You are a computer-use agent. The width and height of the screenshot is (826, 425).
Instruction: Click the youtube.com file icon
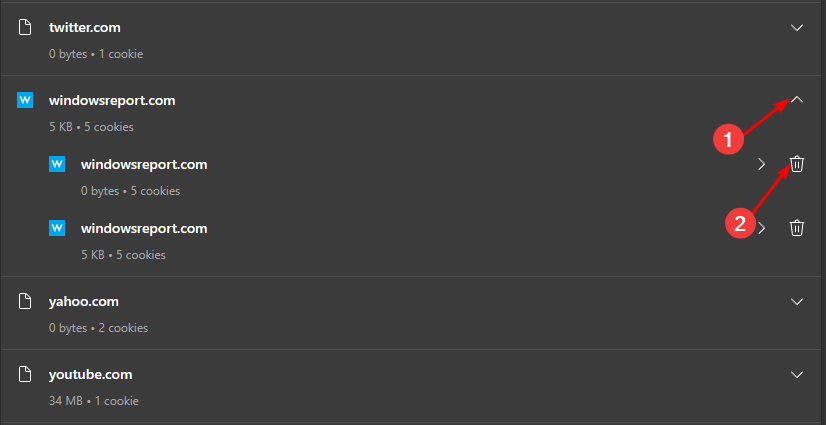(x=25, y=374)
